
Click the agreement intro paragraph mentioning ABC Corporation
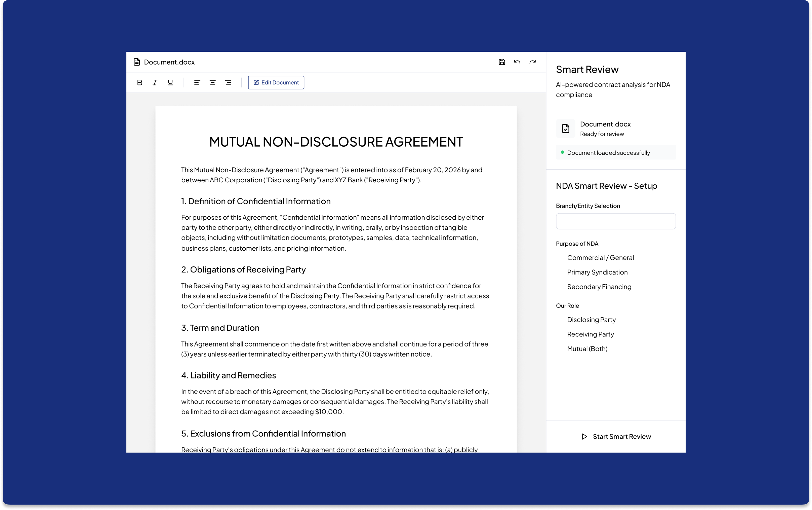click(x=331, y=175)
